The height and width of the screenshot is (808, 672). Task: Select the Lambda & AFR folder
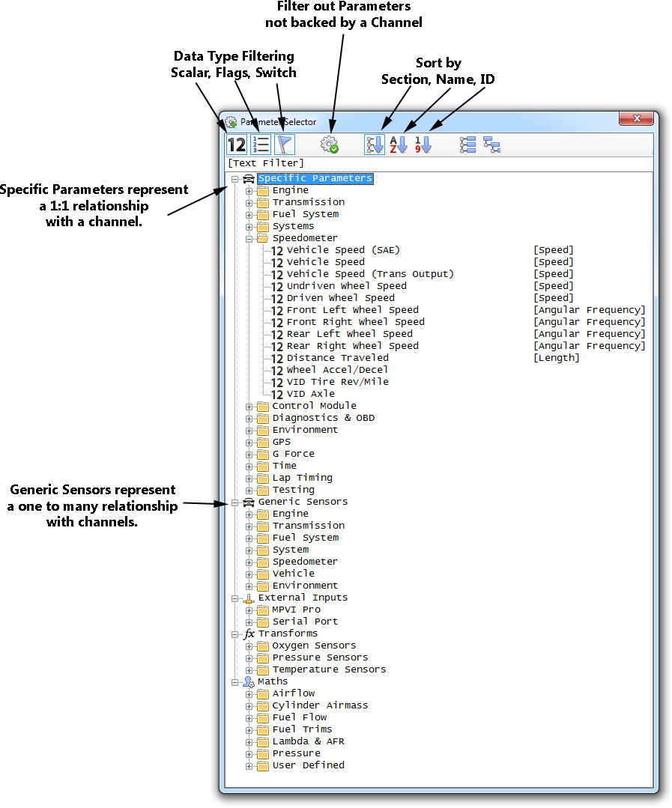[x=308, y=741]
